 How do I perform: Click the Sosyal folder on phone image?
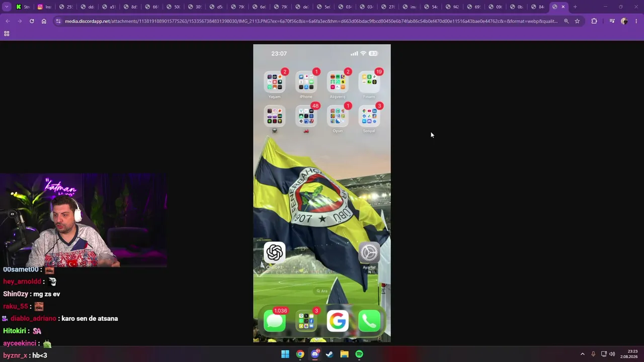369,116
